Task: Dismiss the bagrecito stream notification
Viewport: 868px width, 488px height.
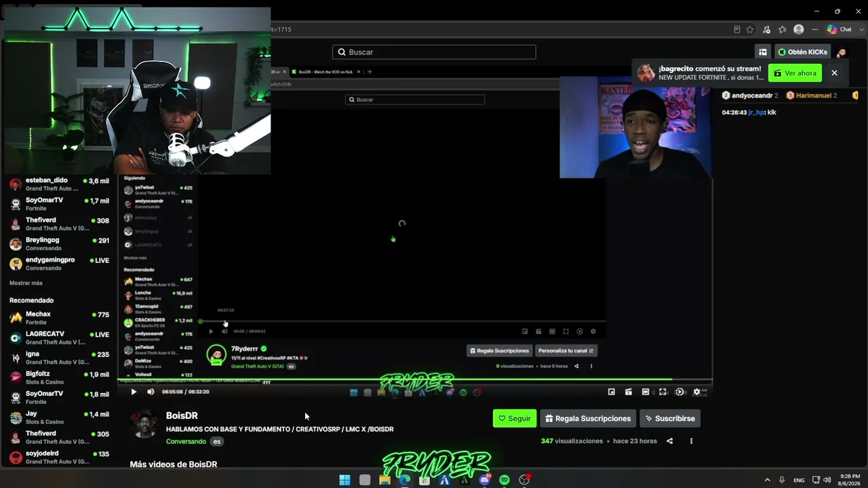Action: pyautogui.click(x=834, y=73)
